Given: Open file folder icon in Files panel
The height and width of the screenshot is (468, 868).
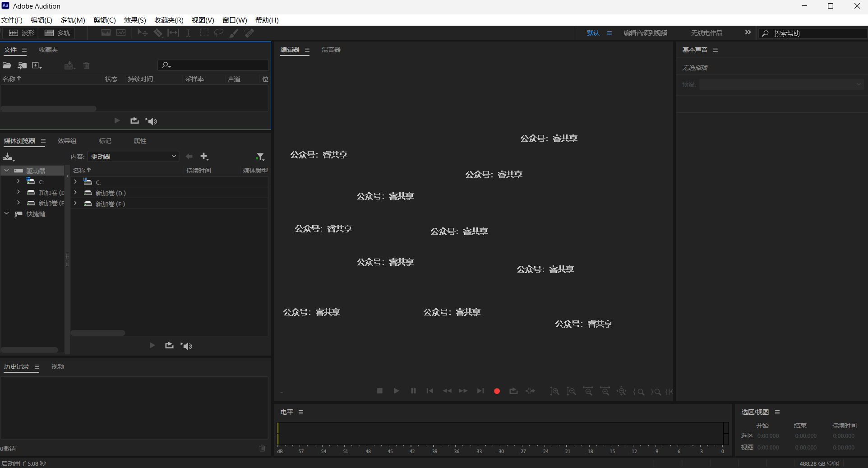Looking at the screenshot, I should (7, 65).
